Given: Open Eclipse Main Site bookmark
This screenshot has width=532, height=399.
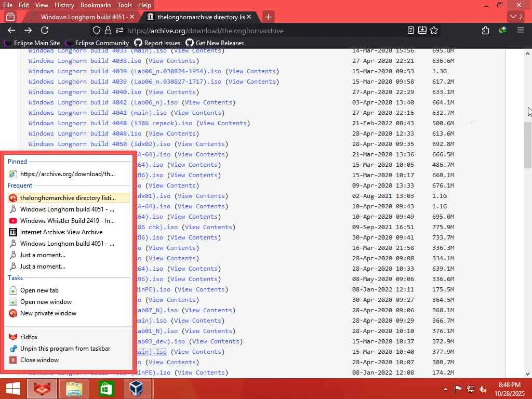Looking at the screenshot, I should [32, 43].
